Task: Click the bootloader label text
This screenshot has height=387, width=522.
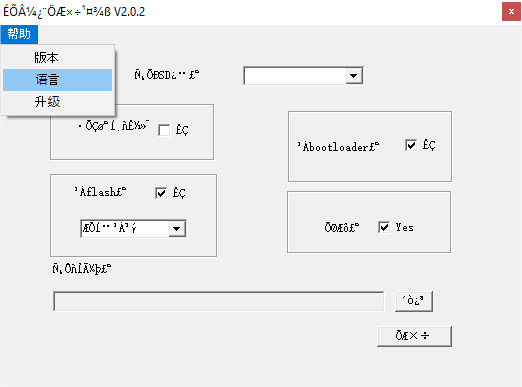Action: click(x=338, y=147)
